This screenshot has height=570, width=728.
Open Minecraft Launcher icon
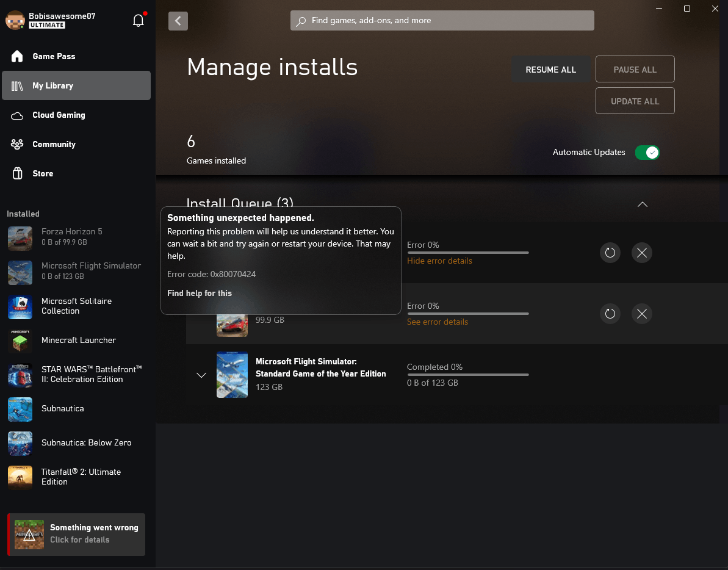tap(20, 341)
